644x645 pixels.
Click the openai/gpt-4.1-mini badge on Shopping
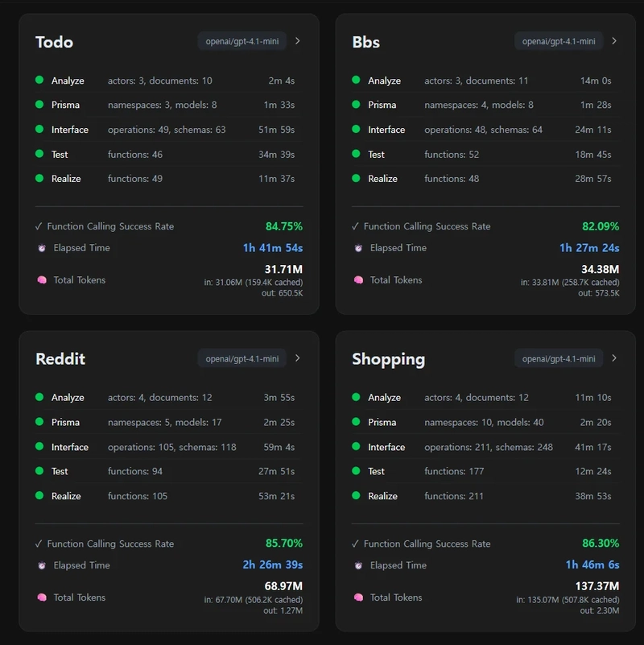tap(559, 358)
